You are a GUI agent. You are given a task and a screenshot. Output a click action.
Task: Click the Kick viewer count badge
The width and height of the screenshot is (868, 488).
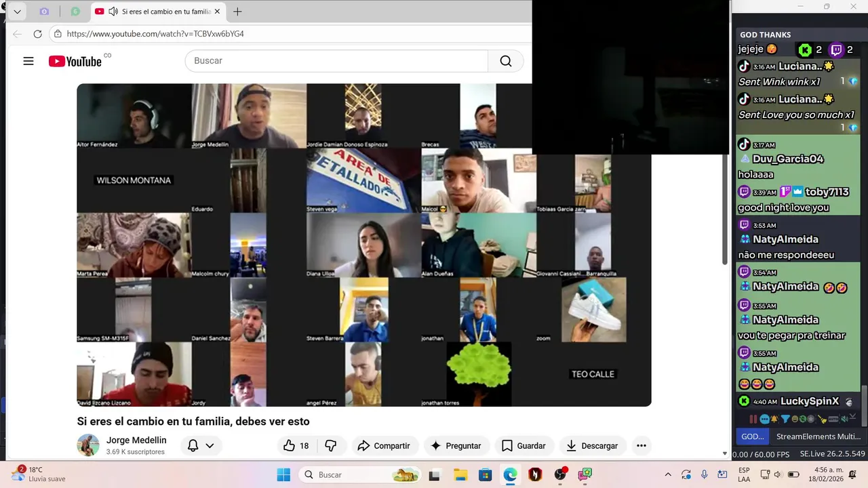(x=810, y=49)
